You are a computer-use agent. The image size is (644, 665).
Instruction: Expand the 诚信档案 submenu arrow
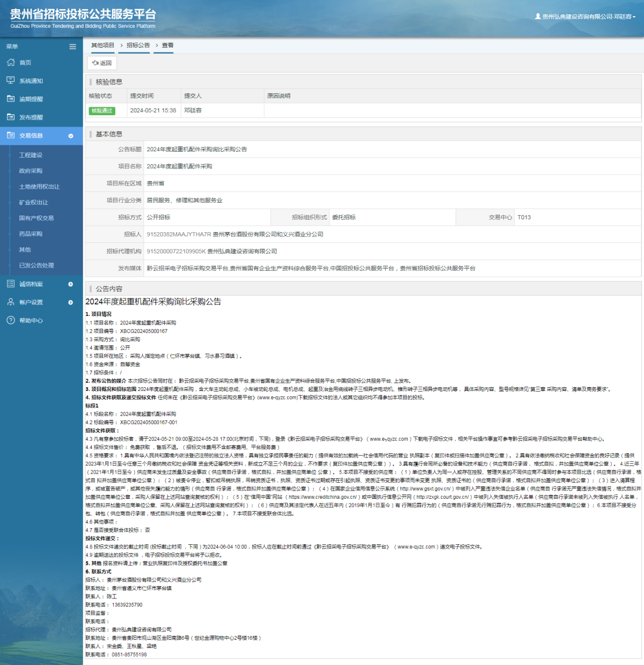(x=71, y=284)
